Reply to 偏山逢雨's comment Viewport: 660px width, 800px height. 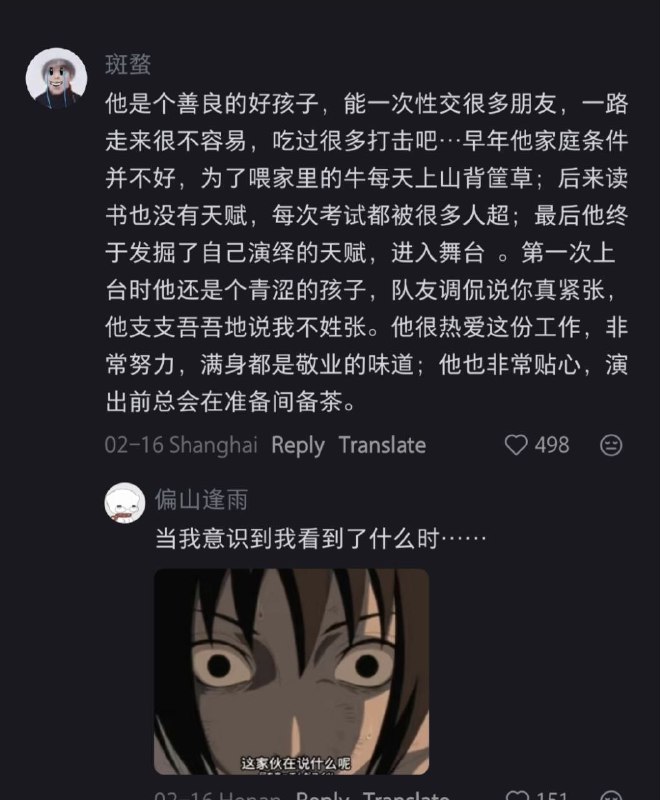click(x=322, y=796)
